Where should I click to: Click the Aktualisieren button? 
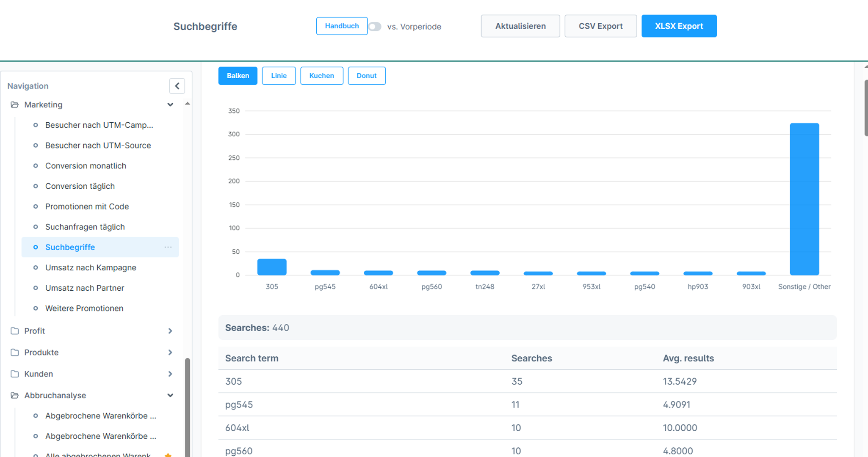point(520,26)
